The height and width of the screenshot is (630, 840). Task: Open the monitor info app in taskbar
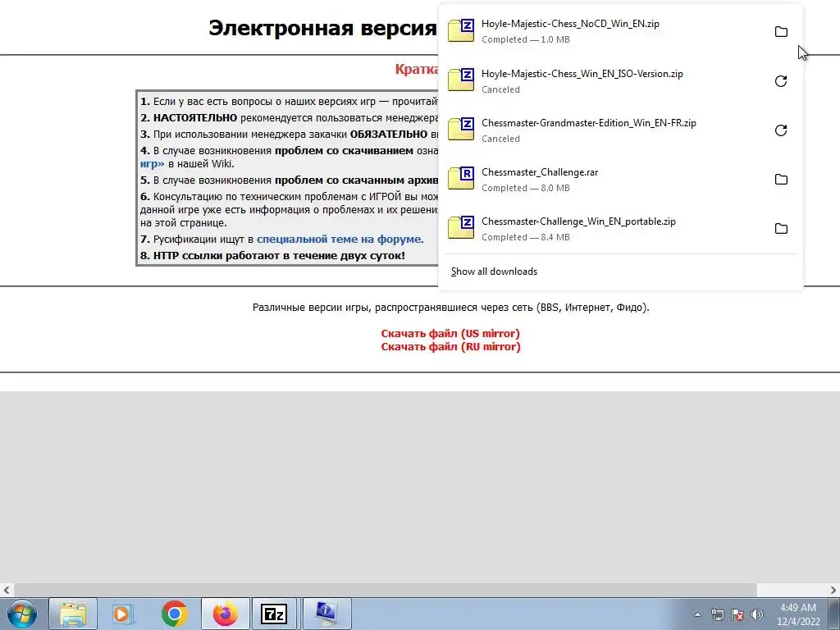pyautogui.click(x=326, y=614)
